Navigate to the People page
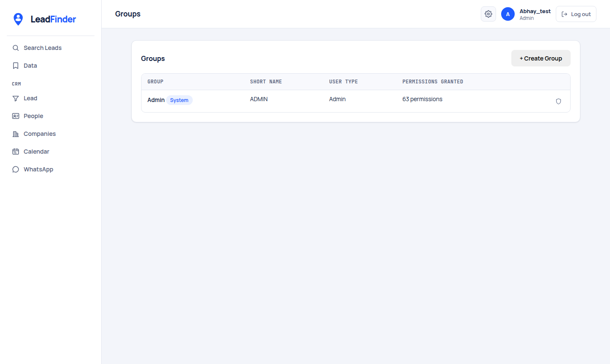610x364 pixels. pos(51,116)
